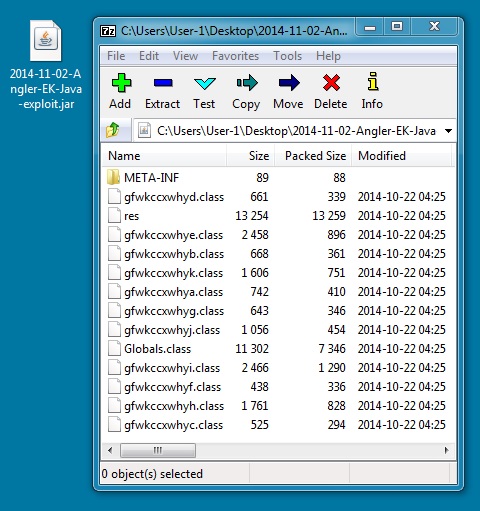Click the horizontal scrollbar right arrow

pos(447,451)
